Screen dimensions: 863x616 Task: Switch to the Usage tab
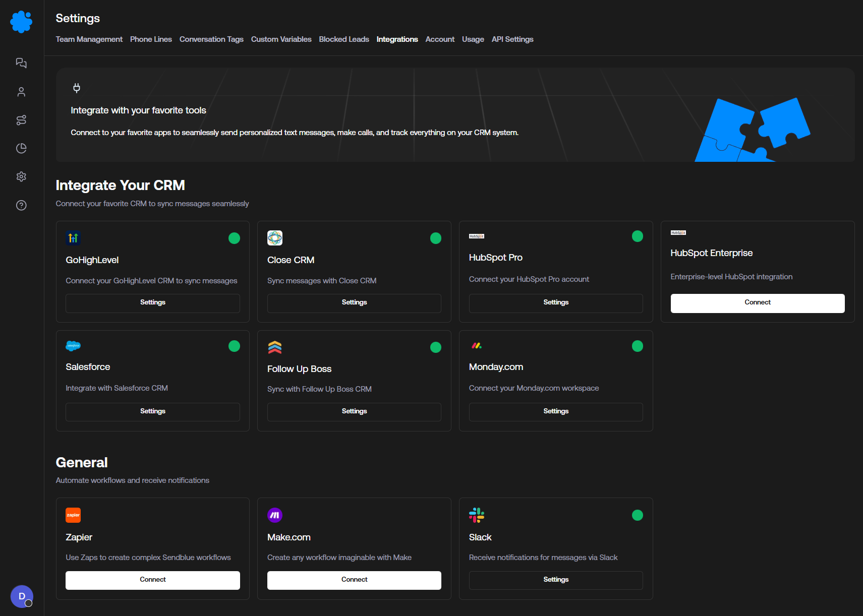click(473, 39)
